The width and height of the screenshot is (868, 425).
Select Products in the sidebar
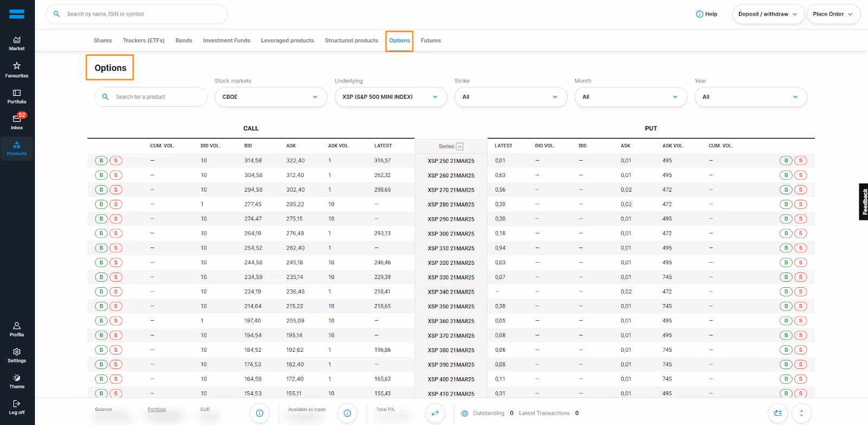pos(17,148)
